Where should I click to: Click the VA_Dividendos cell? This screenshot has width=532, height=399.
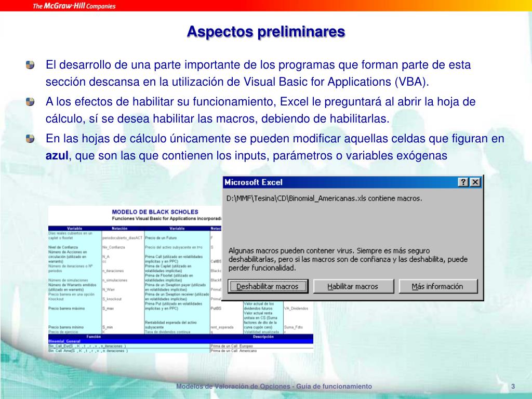tap(296, 309)
